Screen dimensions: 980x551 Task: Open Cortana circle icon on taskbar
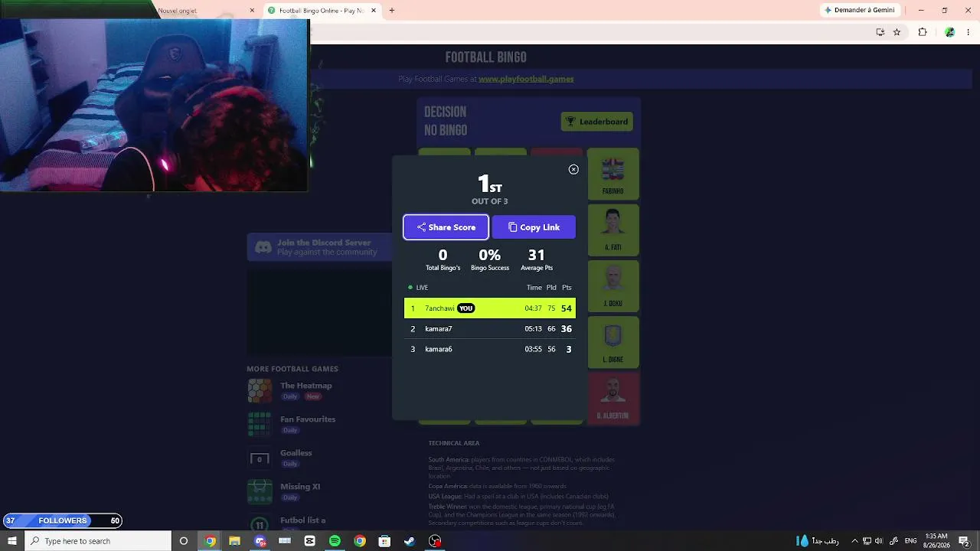click(x=184, y=541)
